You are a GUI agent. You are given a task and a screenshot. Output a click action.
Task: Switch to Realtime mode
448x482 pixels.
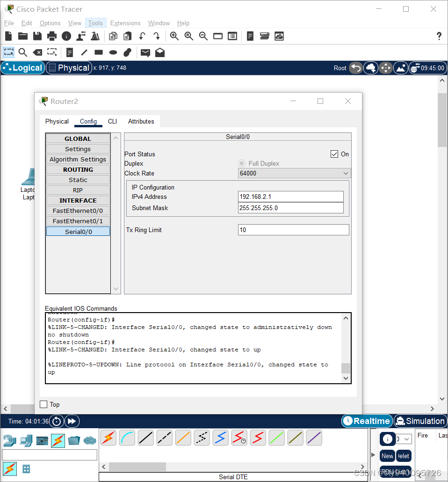point(367,421)
